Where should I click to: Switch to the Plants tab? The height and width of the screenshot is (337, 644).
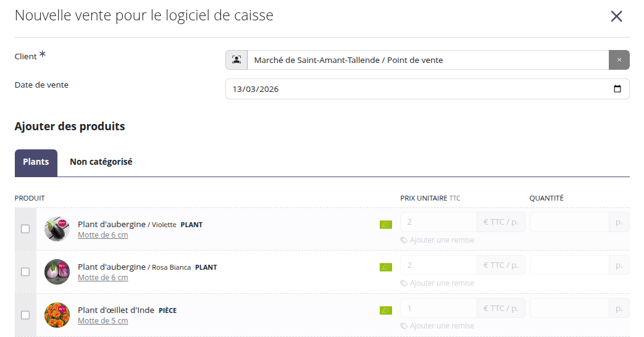[x=36, y=162]
